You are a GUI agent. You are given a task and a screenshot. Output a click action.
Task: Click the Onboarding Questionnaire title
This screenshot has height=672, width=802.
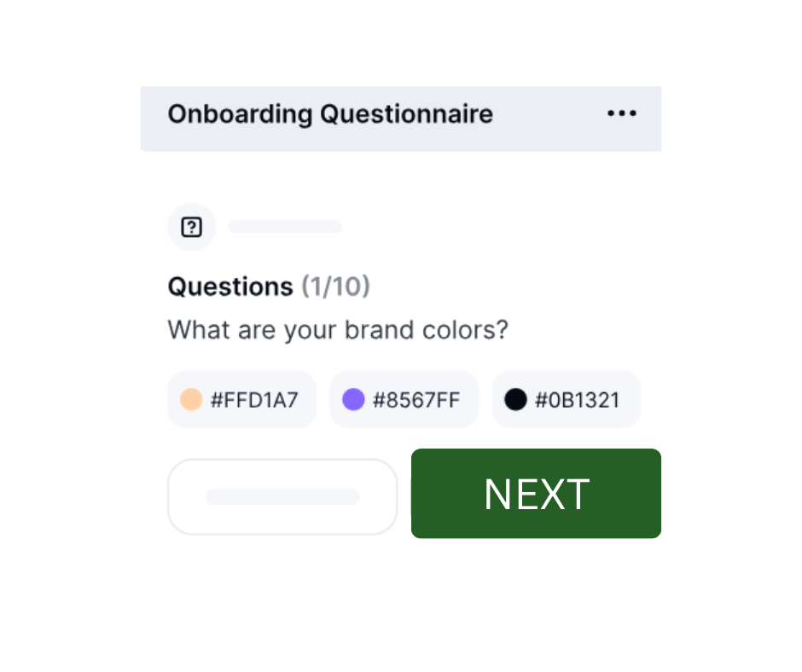[x=330, y=114]
